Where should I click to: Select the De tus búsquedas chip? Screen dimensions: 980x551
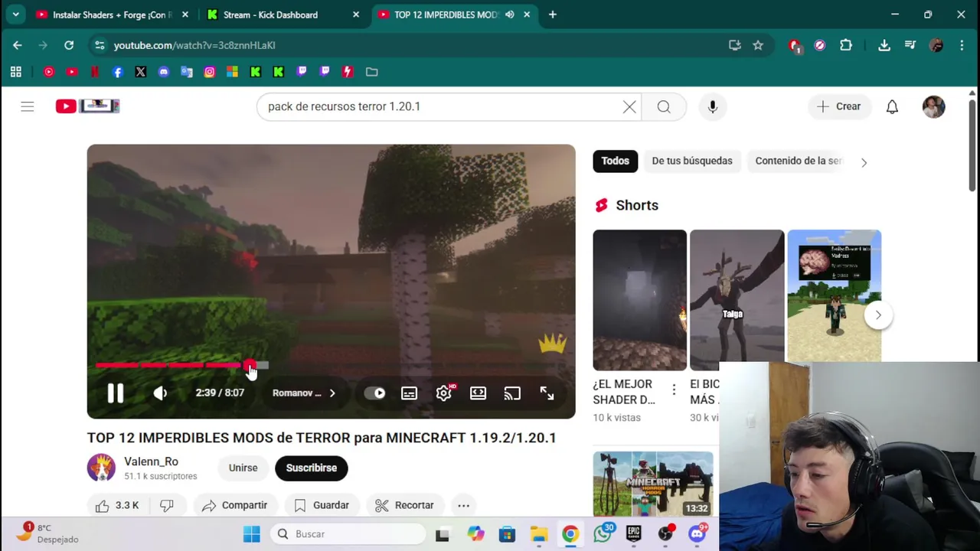692,161
